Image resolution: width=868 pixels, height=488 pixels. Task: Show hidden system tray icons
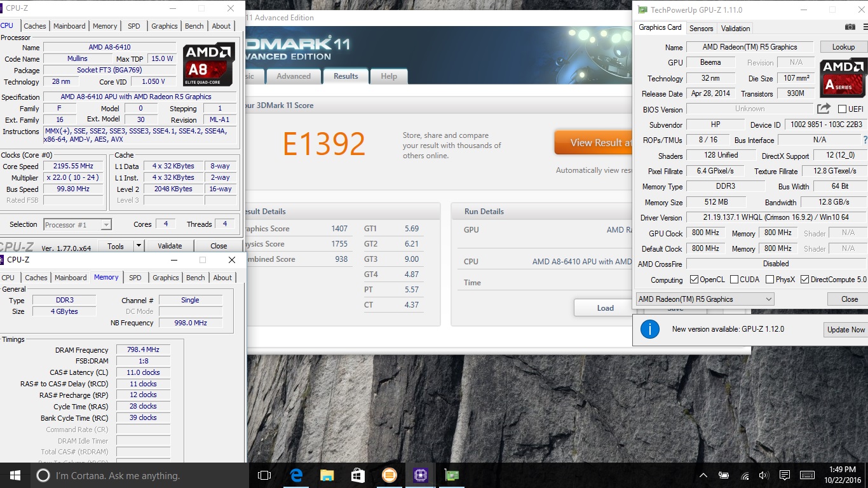[x=703, y=475]
